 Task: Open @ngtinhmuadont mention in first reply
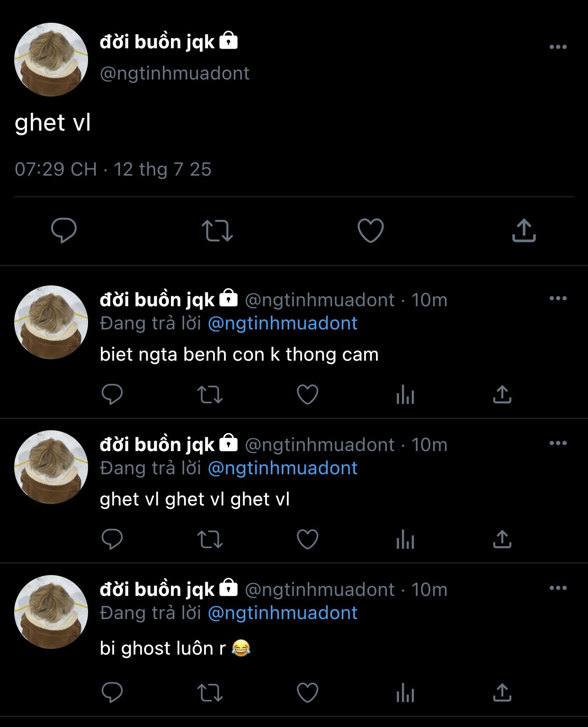point(283,323)
